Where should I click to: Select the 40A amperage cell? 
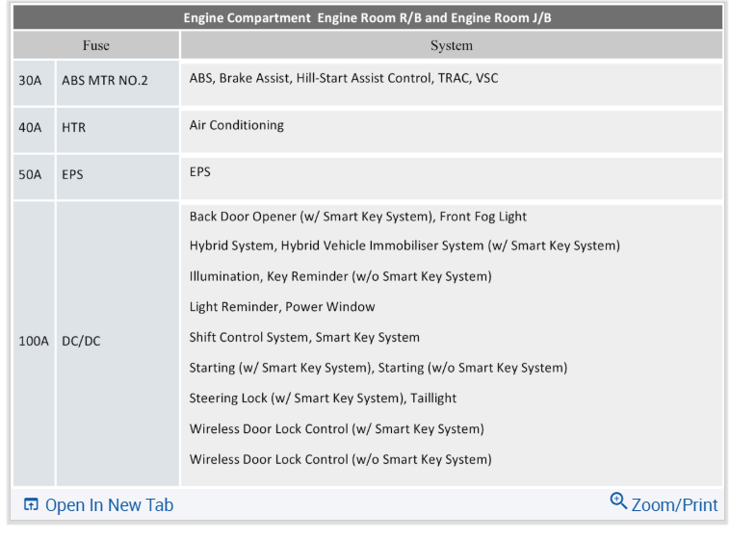coord(31,127)
